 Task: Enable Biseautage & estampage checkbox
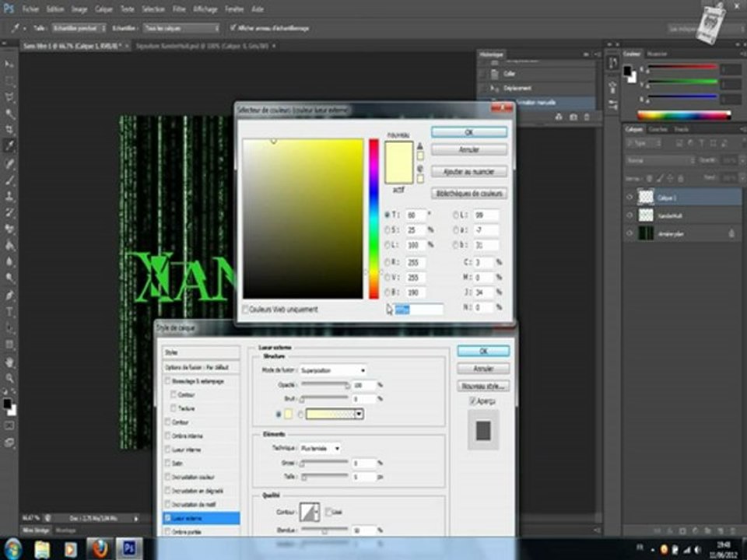[x=168, y=381]
